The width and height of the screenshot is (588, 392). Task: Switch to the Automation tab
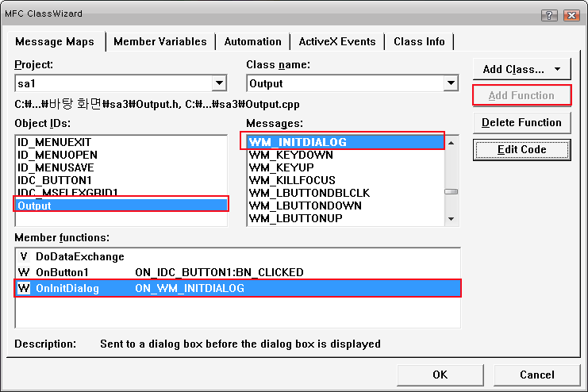(253, 41)
